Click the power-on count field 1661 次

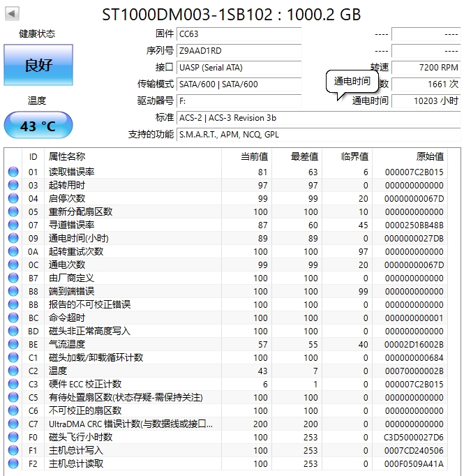pyautogui.click(x=426, y=84)
